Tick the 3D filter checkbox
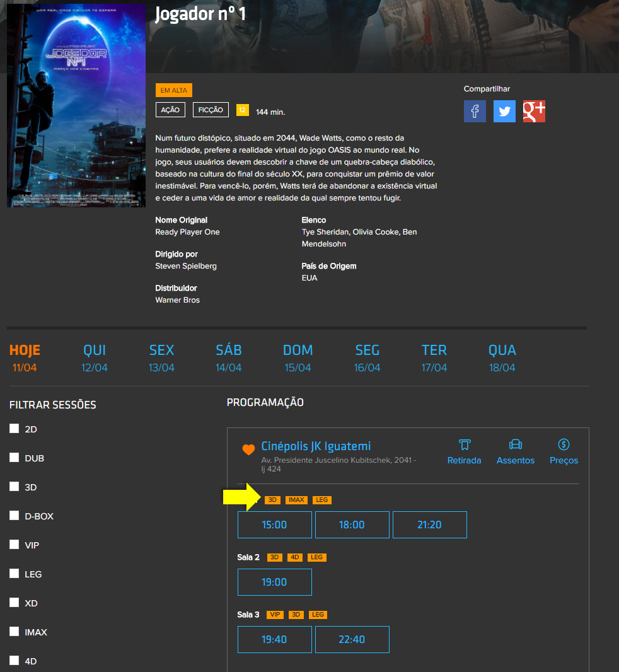Image resolution: width=619 pixels, height=672 pixels. pos(14,487)
